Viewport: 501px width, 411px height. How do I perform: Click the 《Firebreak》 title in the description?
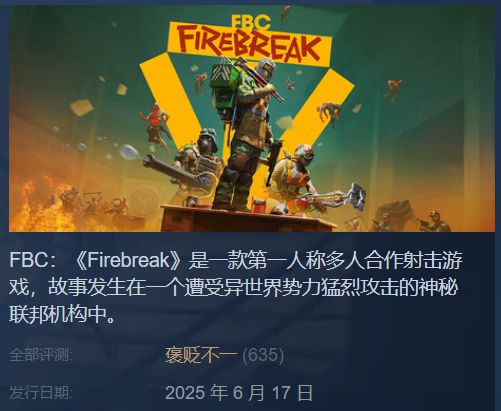pos(127,260)
